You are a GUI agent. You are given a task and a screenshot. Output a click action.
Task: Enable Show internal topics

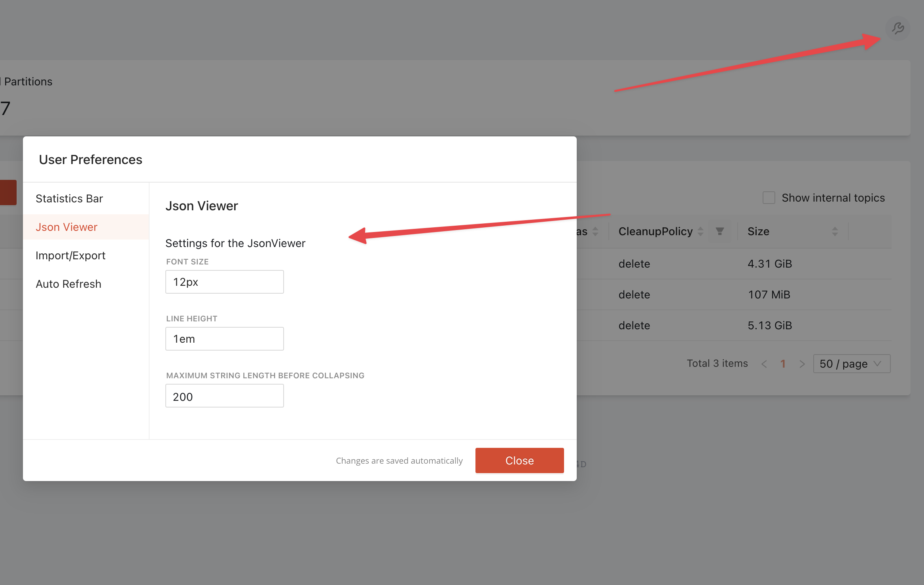point(769,198)
